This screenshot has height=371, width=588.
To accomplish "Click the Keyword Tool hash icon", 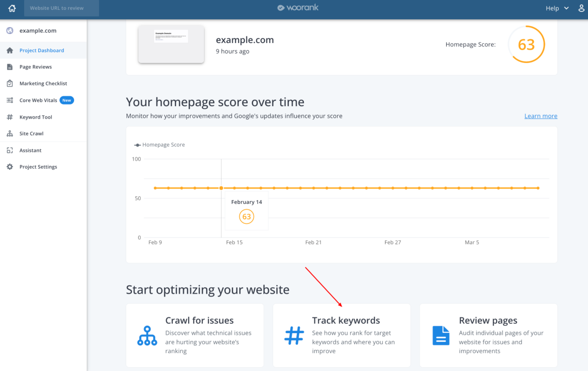I will (x=10, y=117).
